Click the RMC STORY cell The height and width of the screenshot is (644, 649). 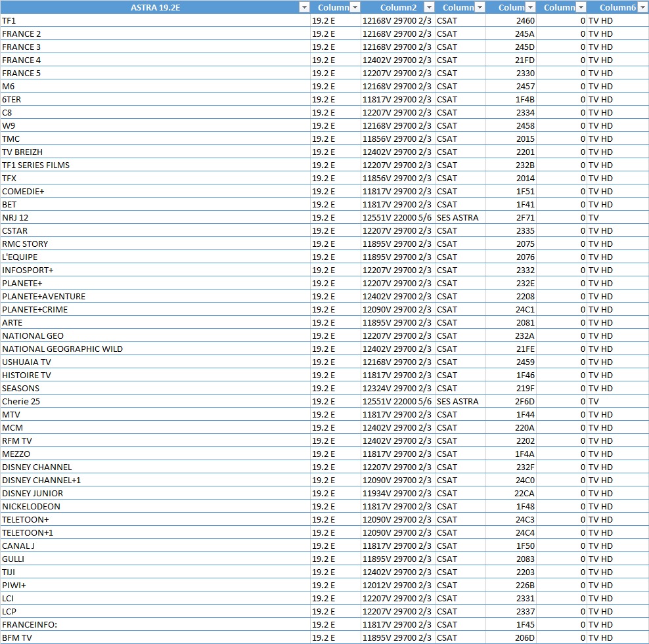pyautogui.click(x=155, y=244)
